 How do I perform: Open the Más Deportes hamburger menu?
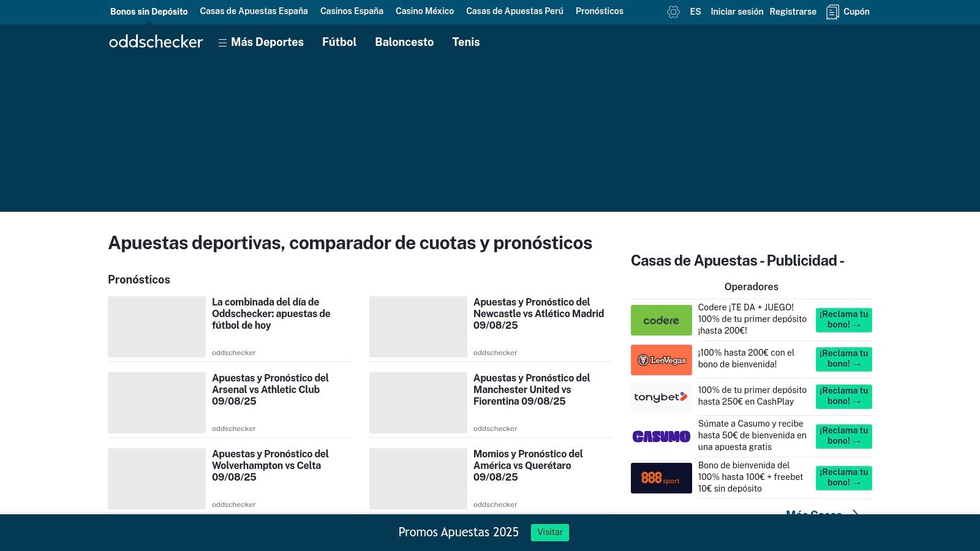click(261, 42)
